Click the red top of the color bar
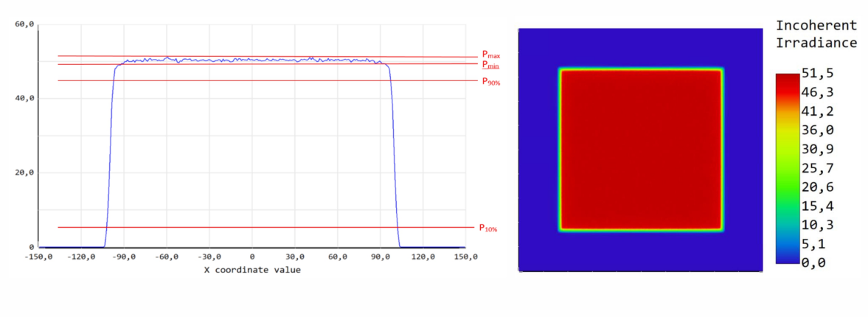The height and width of the screenshot is (317, 868). (x=787, y=80)
